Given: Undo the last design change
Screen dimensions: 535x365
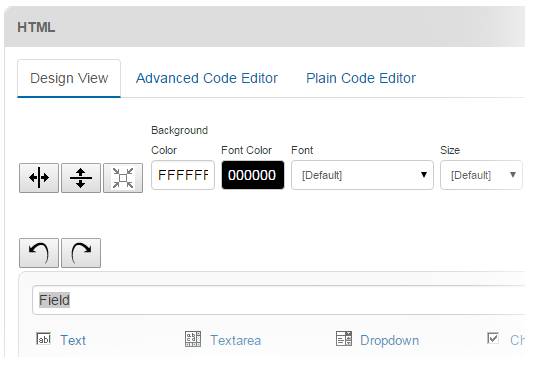Looking at the screenshot, I should point(39,253).
